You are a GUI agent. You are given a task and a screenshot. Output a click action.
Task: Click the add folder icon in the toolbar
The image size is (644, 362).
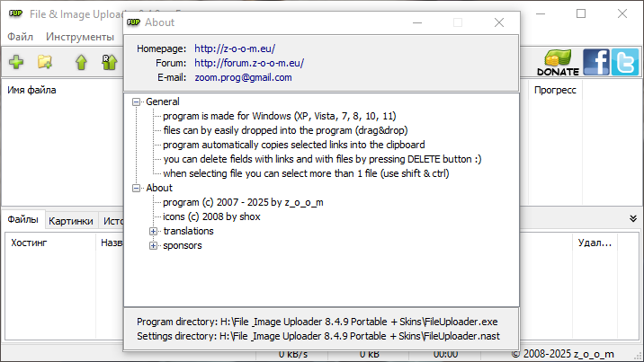45,62
